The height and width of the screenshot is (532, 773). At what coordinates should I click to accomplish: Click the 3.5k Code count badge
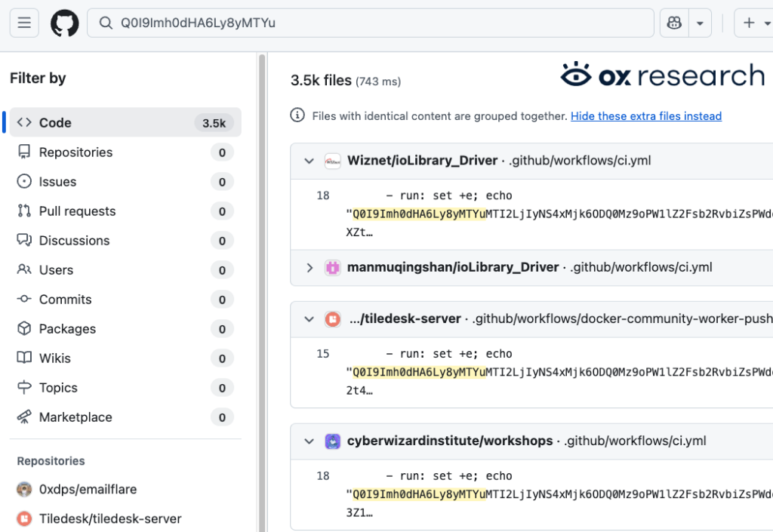(x=214, y=123)
